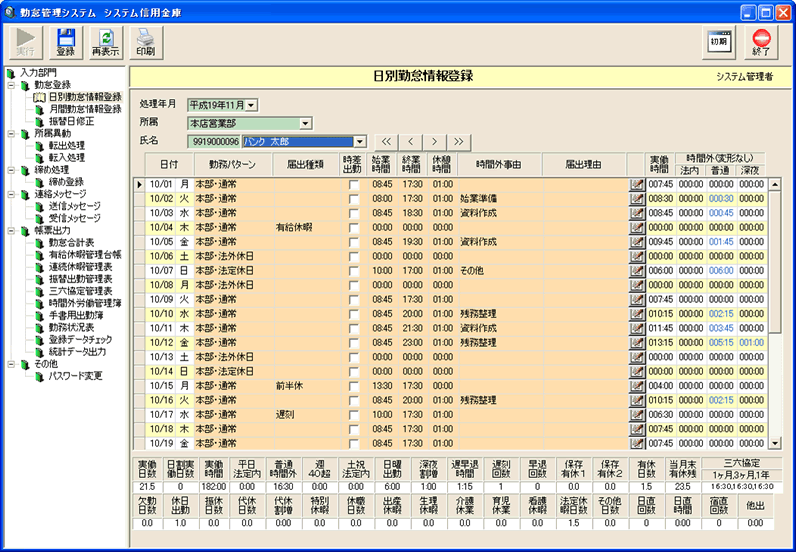Tick 時差出勤 checkbox for 10/13
Image resolution: width=796 pixels, height=552 pixels.
tap(354, 358)
